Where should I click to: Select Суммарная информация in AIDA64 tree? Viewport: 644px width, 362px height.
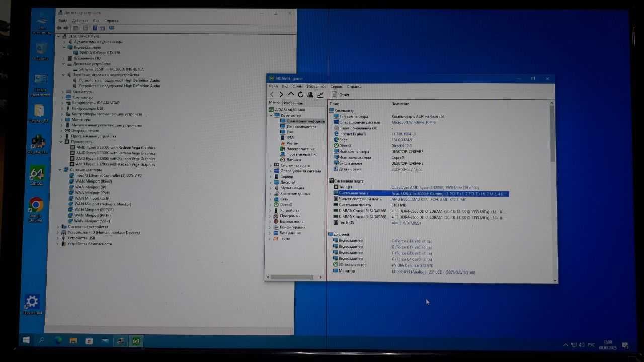pos(301,121)
